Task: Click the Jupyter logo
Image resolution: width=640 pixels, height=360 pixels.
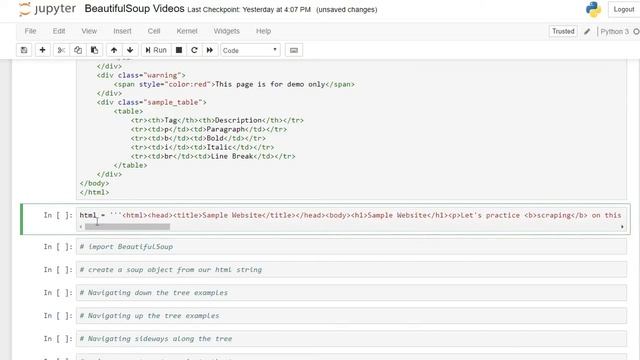Action: tap(47, 9)
